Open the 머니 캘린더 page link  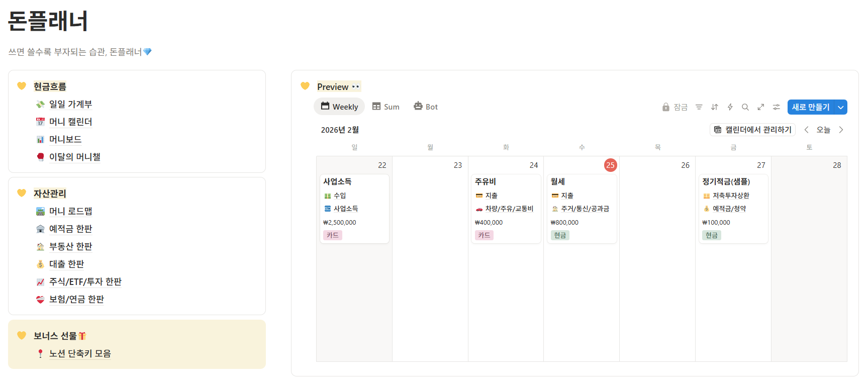tap(70, 122)
